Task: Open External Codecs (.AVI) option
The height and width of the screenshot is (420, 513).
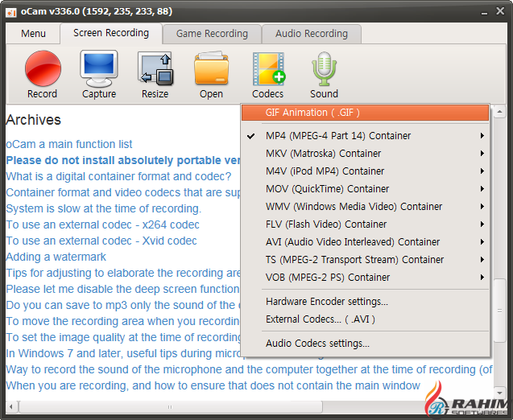Action: [x=365, y=319]
